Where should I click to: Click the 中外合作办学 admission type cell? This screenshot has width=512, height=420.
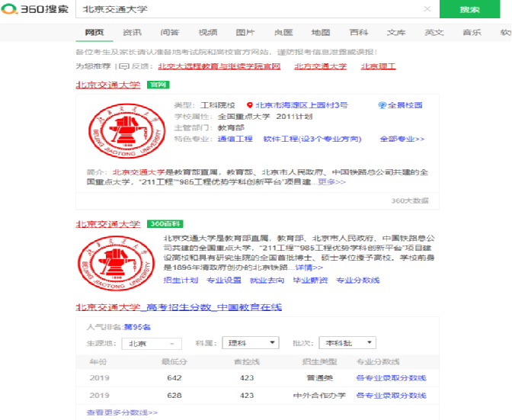tap(319, 396)
